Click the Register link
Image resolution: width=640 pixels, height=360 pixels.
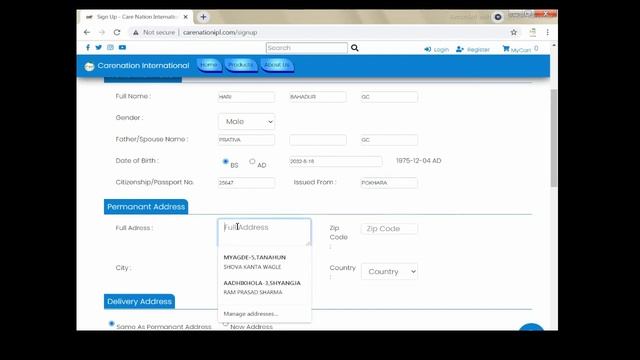click(473, 49)
